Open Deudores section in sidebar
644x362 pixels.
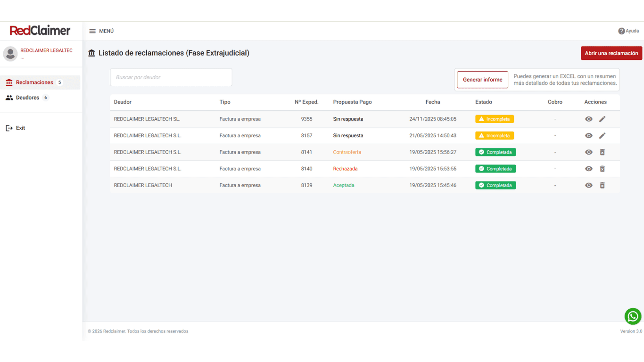tap(27, 98)
